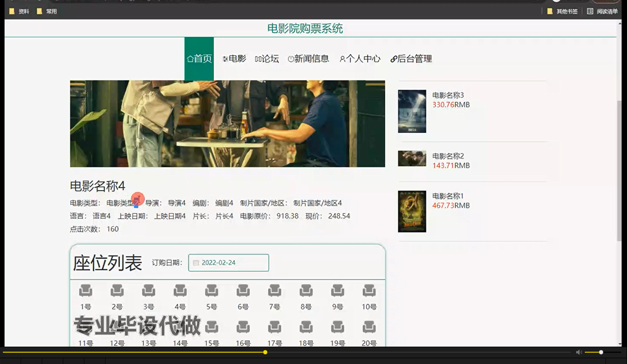
Task: Click the 电影名称4 movie title heading
Action: click(x=98, y=186)
